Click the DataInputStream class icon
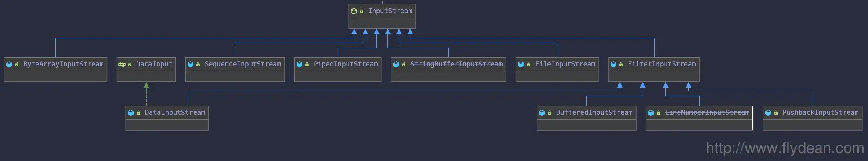Image resolution: width=868 pixels, height=161 pixels. coord(130,113)
